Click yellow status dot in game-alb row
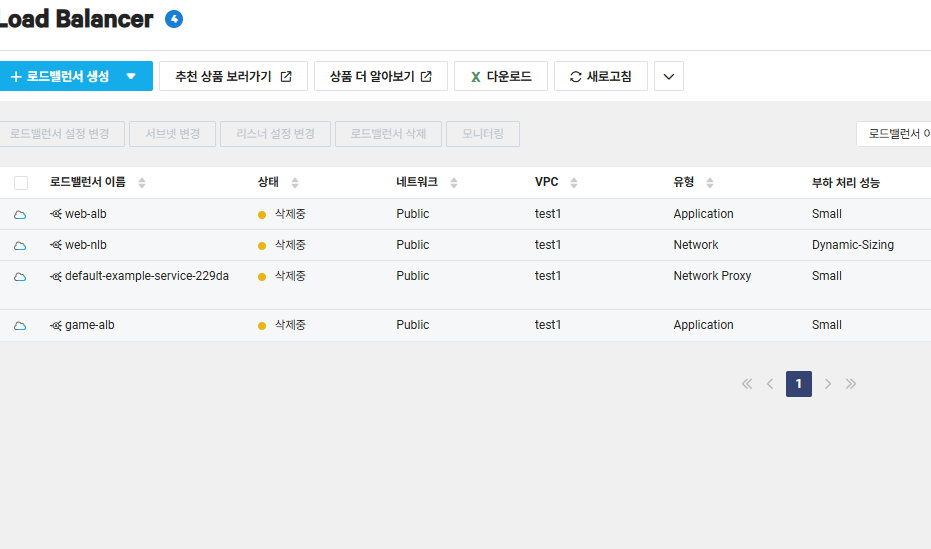Image resolution: width=931 pixels, height=549 pixels. click(262, 326)
